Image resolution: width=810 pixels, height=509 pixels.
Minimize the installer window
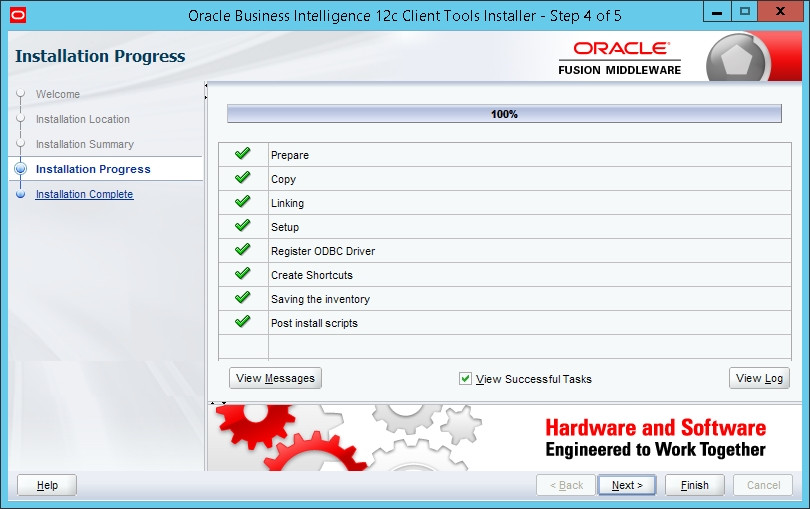tap(717, 12)
